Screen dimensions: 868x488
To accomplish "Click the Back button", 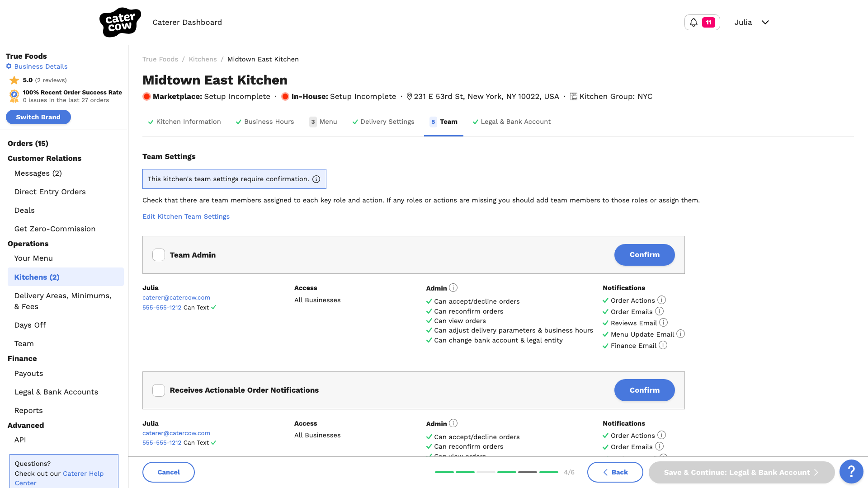I will [x=615, y=472].
